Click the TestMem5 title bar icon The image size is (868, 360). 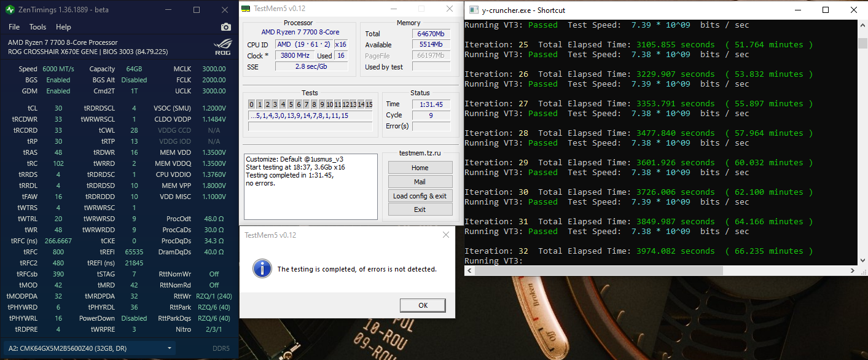[246, 9]
